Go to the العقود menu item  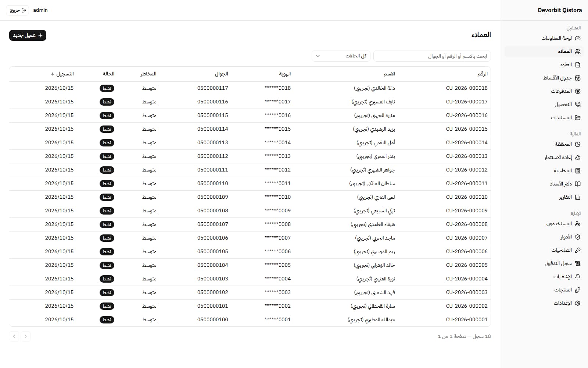click(x=544, y=65)
